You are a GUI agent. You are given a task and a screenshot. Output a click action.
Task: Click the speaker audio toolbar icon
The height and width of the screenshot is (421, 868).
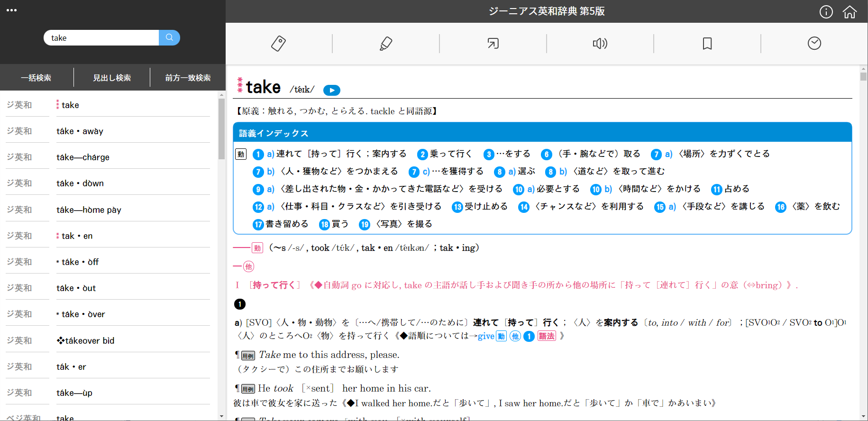(600, 44)
